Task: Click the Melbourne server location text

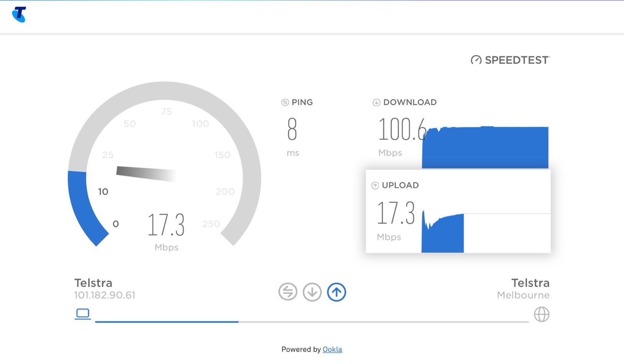Action: click(x=523, y=295)
